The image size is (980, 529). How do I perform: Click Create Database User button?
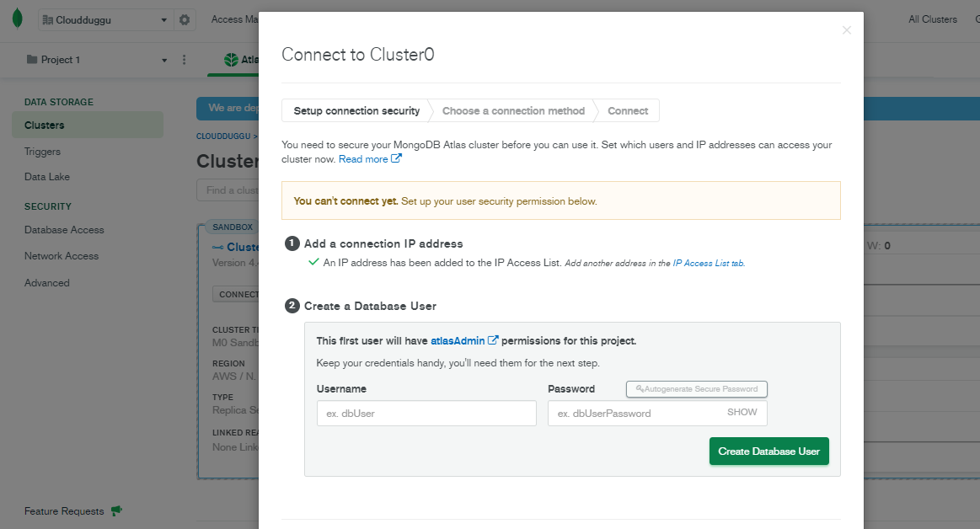pos(768,451)
